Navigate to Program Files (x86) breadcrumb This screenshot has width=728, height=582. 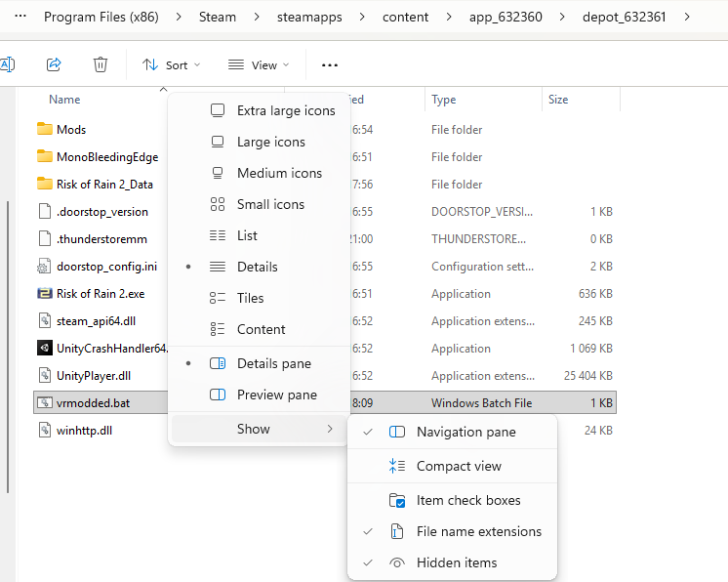(101, 17)
